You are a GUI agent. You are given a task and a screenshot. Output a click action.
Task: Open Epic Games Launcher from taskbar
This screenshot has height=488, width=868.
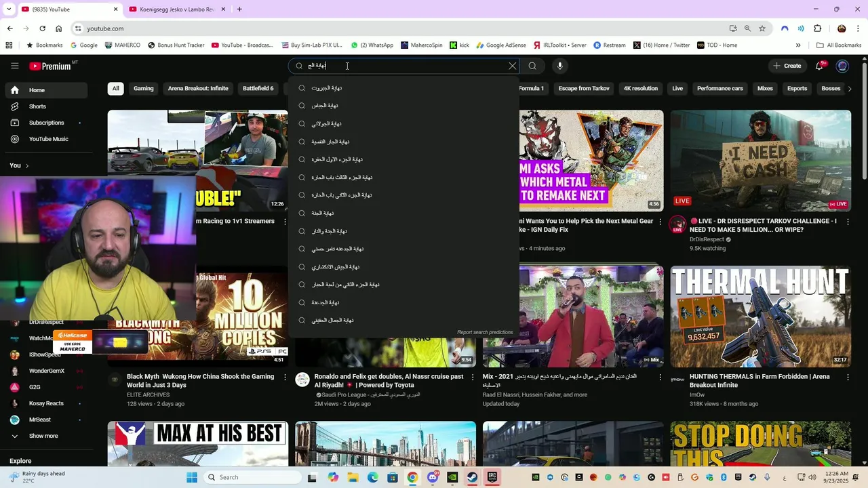pyautogui.click(x=492, y=477)
